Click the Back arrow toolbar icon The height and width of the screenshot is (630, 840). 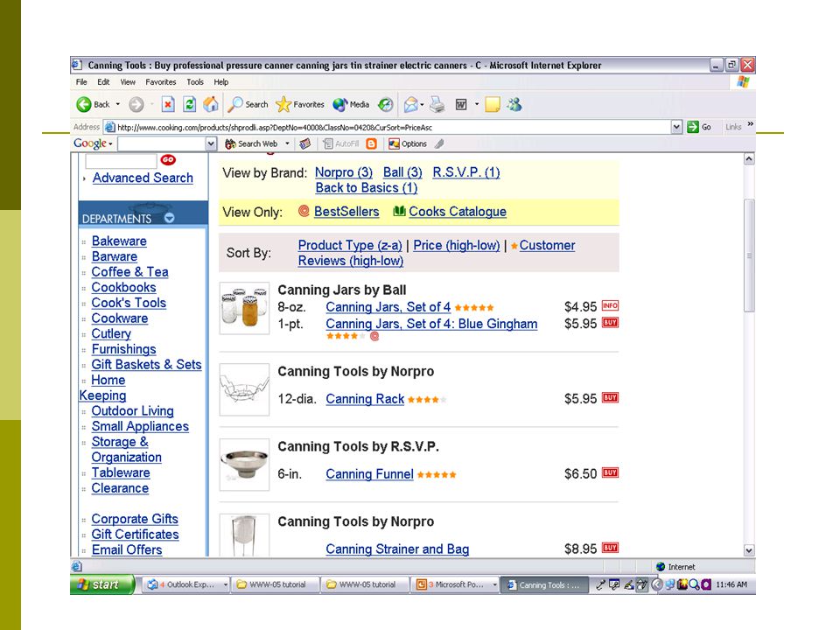point(84,104)
